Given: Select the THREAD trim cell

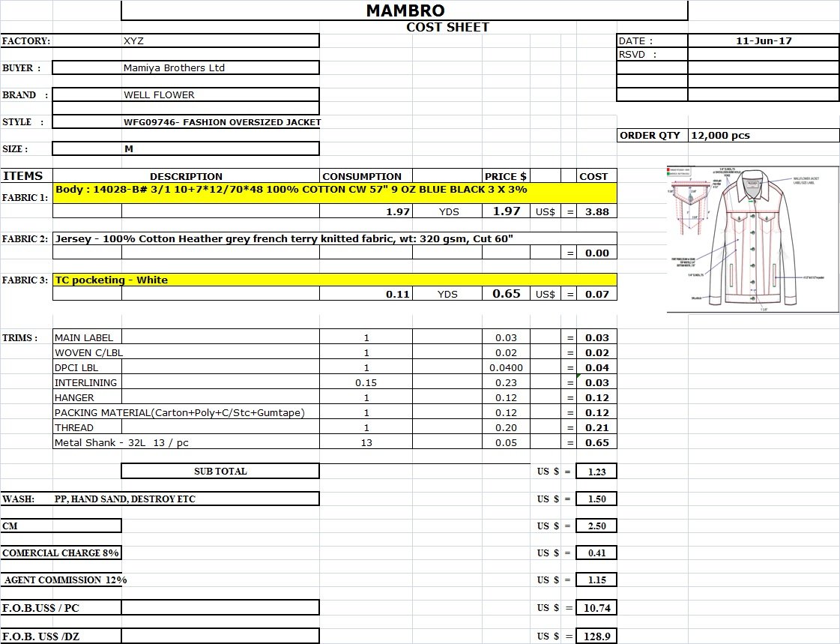Looking at the screenshot, I should pyautogui.click(x=88, y=427).
